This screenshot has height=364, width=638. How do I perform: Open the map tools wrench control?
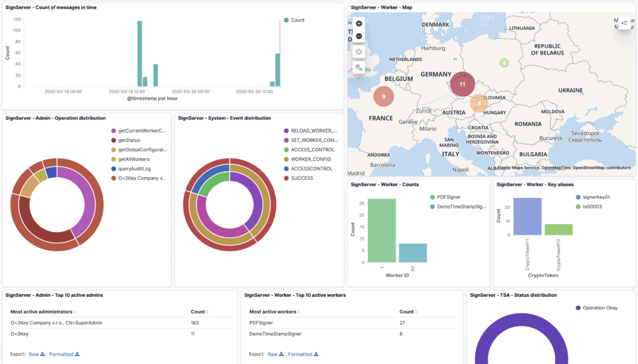(x=359, y=67)
